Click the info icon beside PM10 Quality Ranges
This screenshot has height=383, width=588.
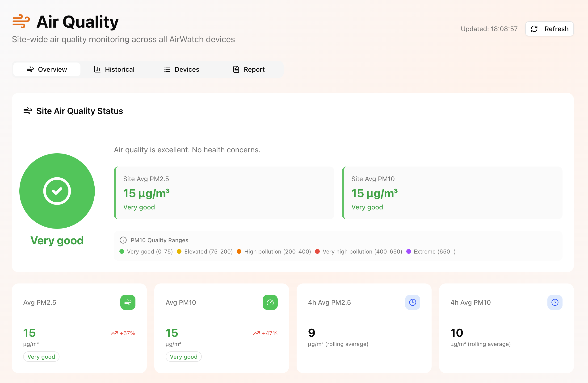point(123,240)
